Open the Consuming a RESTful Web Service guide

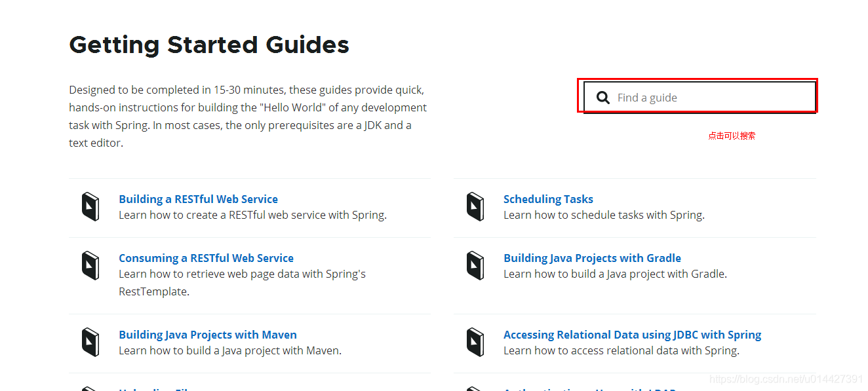pyautogui.click(x=206, y=258)
